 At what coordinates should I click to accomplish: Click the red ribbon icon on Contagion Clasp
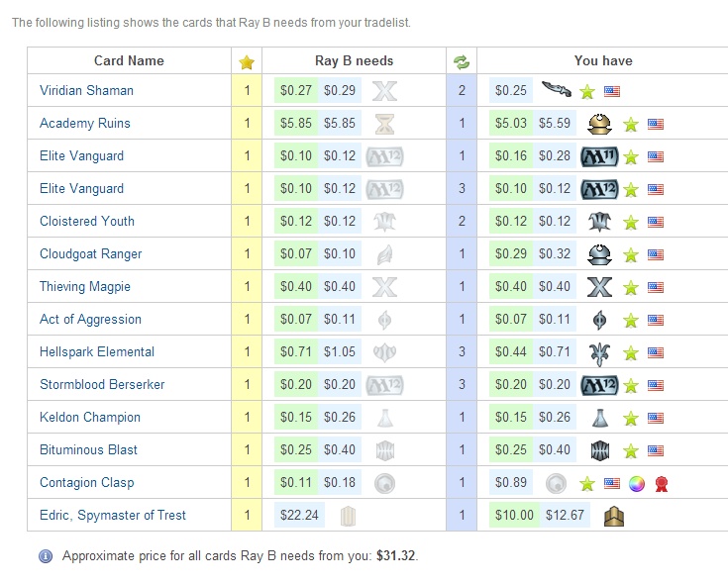(662, 484)
